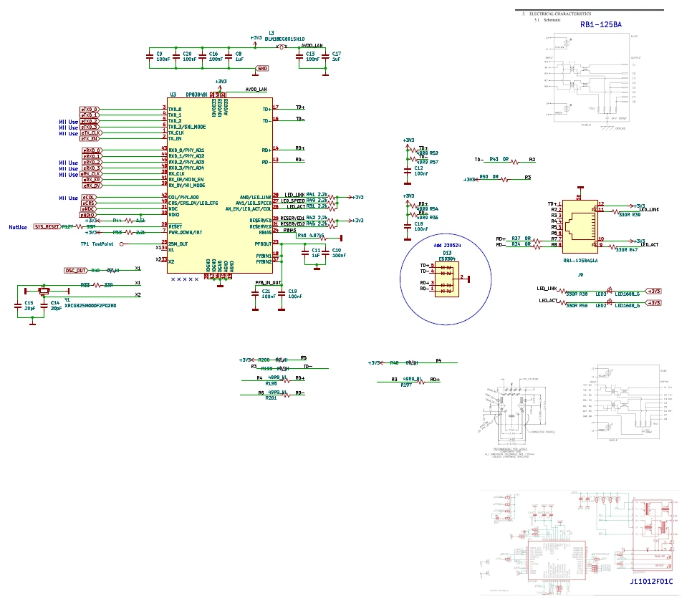Click the +3V3 flag on the LED3 row
Screen dimensions: 697x616
653,291
